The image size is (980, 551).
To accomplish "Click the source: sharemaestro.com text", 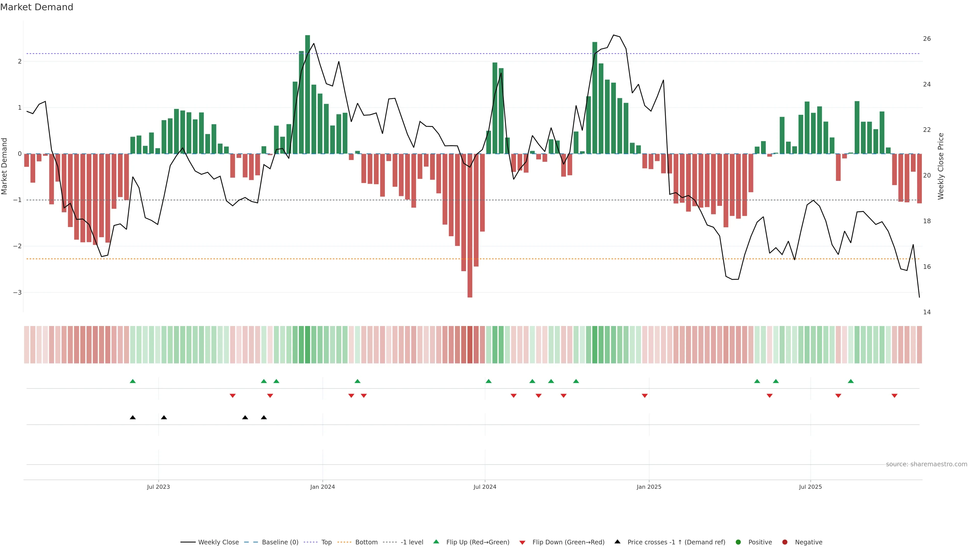I will point(926,464).
